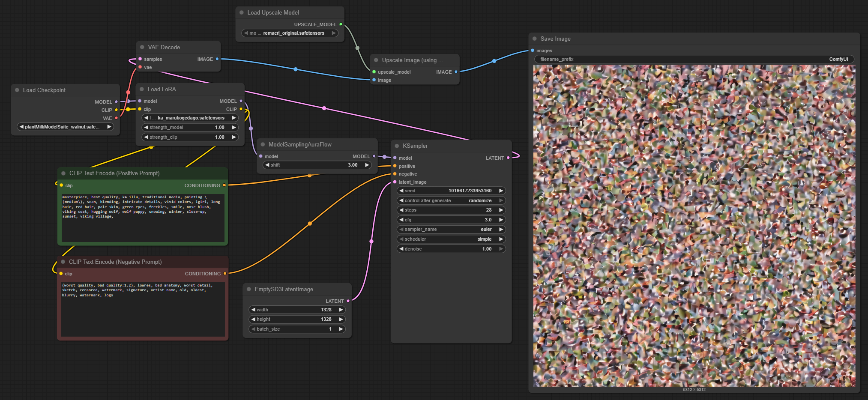Click the images input port on Save Image
Image resolution: width=868 pixels, height=400 pixels.
click(533, 51)
